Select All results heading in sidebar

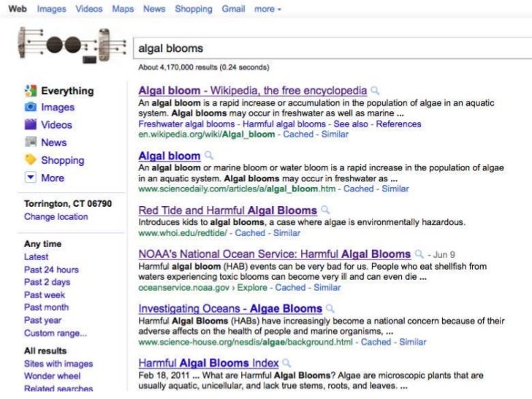click(x=45, y=351)
